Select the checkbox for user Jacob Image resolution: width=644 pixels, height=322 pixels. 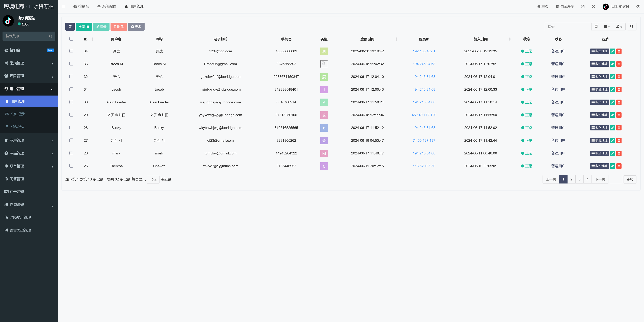[71, 89]
